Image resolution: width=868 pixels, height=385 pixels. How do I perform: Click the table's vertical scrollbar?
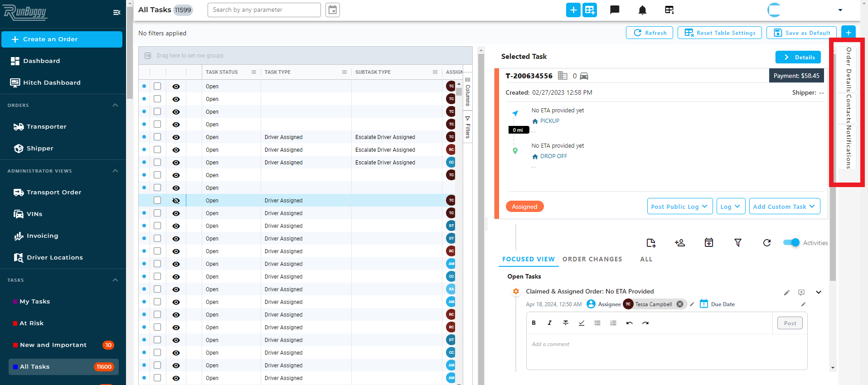(x=459, y=91)
